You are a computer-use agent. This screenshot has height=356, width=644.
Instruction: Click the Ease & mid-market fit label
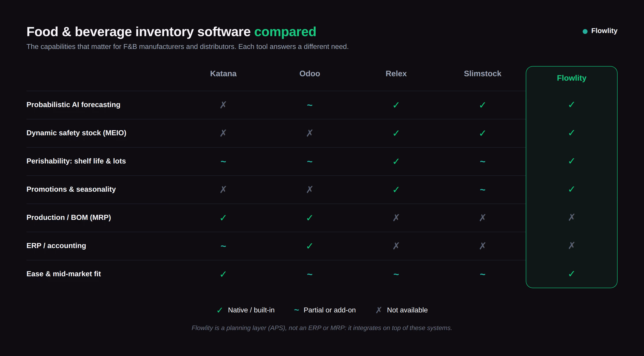[64, 274]
